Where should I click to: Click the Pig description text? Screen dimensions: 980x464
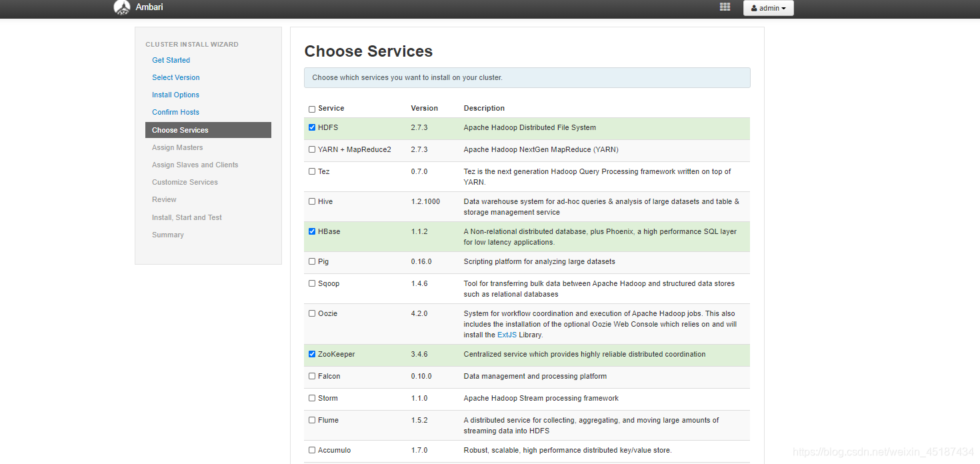point(539,261)
